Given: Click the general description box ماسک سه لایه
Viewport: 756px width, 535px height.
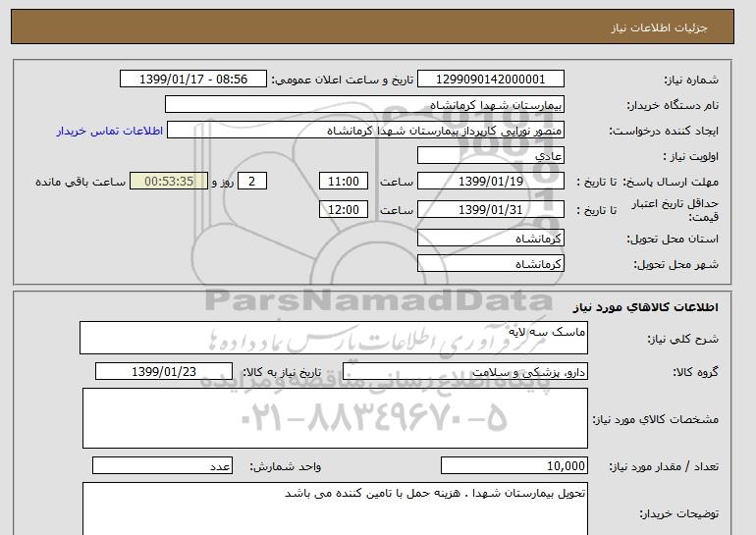Looking at the screenshot, I should [x=334, y=338].
